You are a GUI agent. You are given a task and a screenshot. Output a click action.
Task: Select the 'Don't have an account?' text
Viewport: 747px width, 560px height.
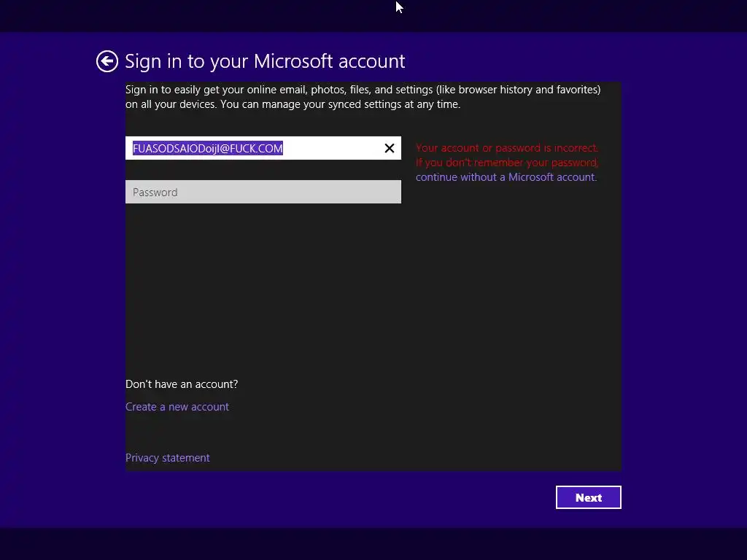coord(182,384)
